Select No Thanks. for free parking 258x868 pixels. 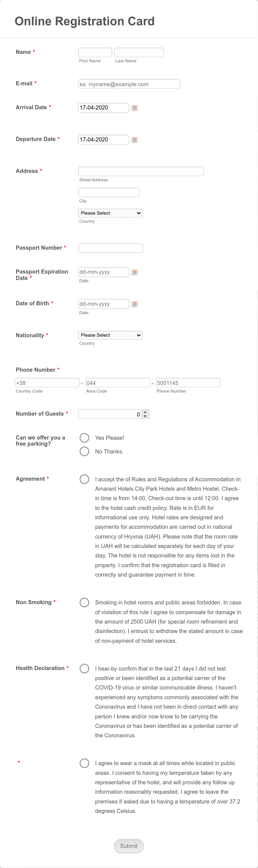coord(84,451)
